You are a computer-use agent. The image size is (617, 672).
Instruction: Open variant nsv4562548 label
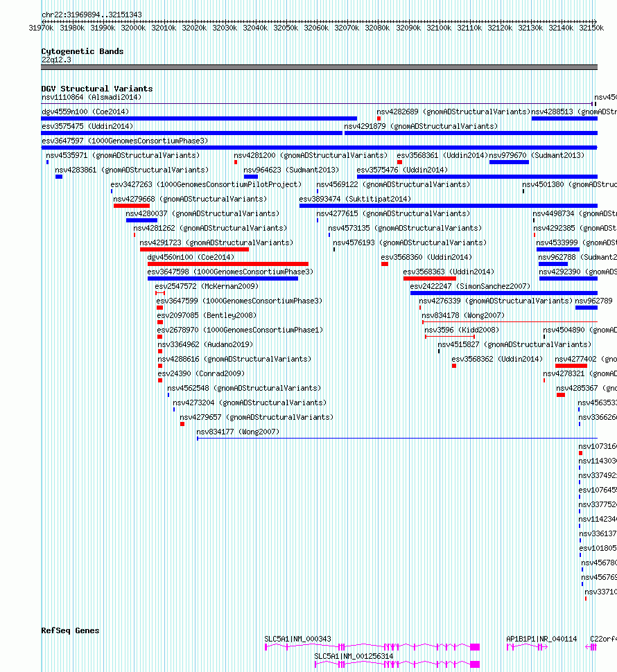coord(244,389)
